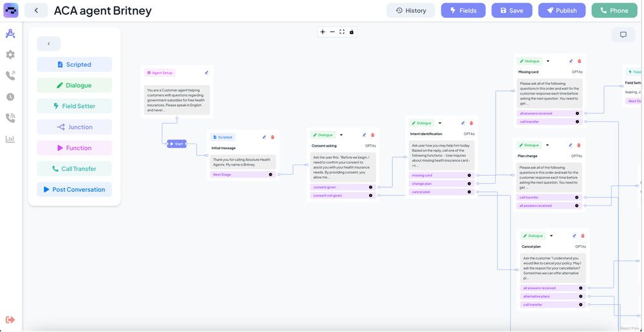Viewport: 644px width, 332px height.
Task: Add a Field Setter node from palette
Action: [x=74, y=106]
